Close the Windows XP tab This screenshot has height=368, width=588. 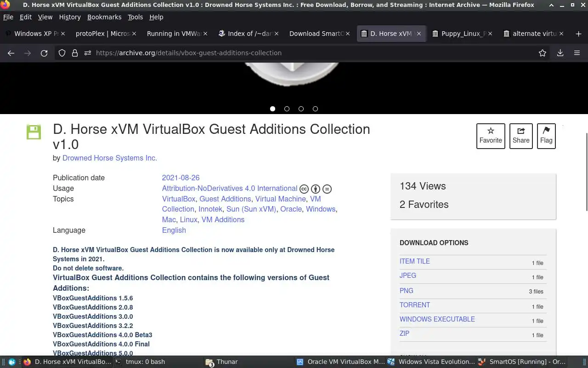(x=63, y=34)
